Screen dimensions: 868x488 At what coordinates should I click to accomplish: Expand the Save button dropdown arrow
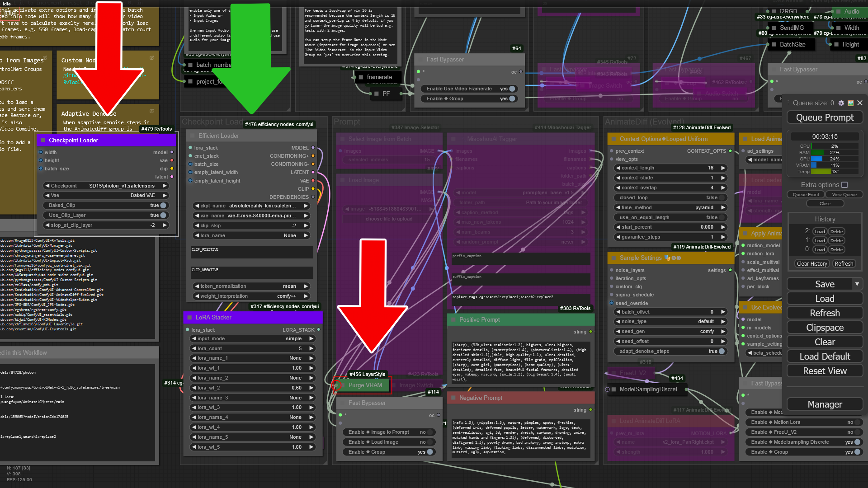(x=857, y=284)
